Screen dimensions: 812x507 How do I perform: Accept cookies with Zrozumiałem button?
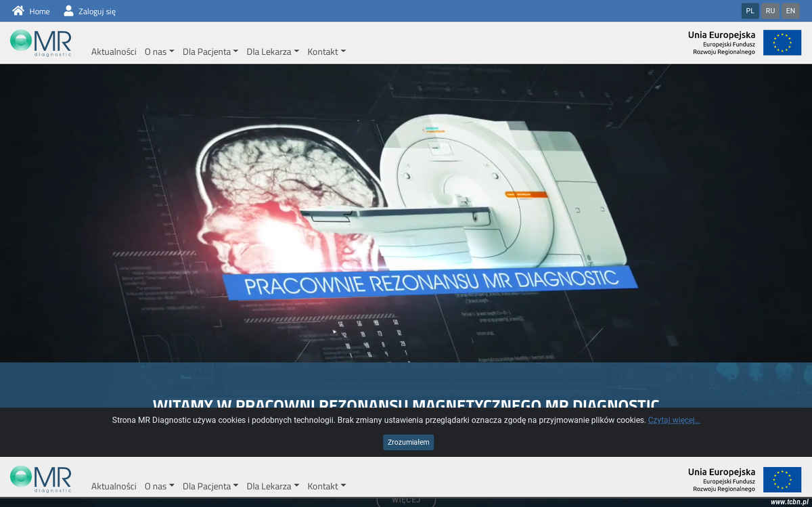pos(408,443)
